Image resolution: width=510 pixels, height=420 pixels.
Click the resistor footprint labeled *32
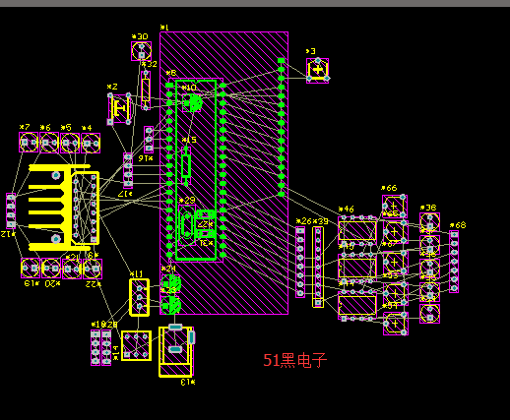tap(146, 90)
